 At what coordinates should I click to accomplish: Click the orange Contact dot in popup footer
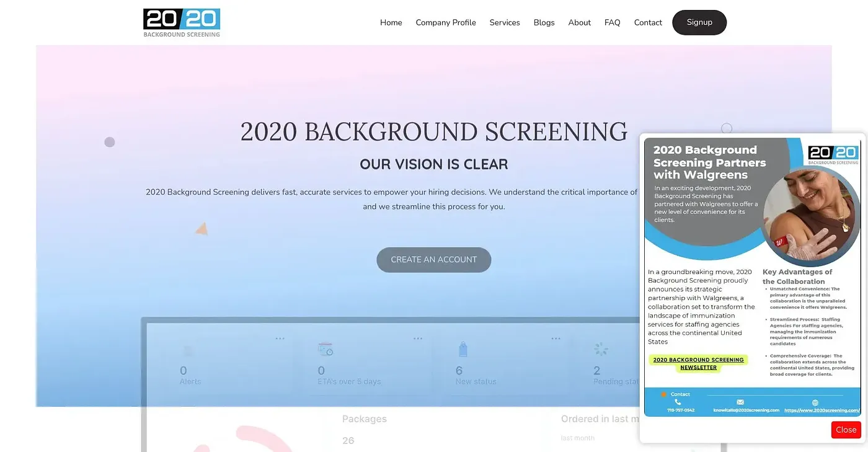click(x=664, y=394)
